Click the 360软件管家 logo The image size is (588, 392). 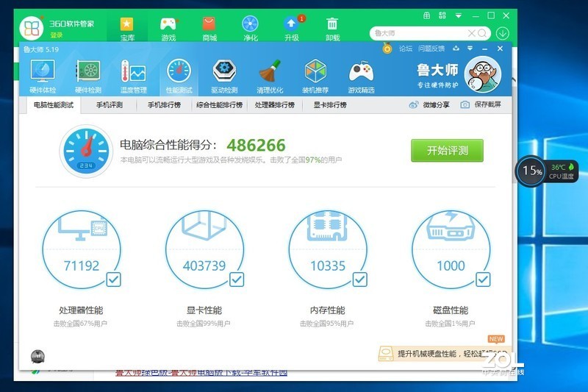32,29
